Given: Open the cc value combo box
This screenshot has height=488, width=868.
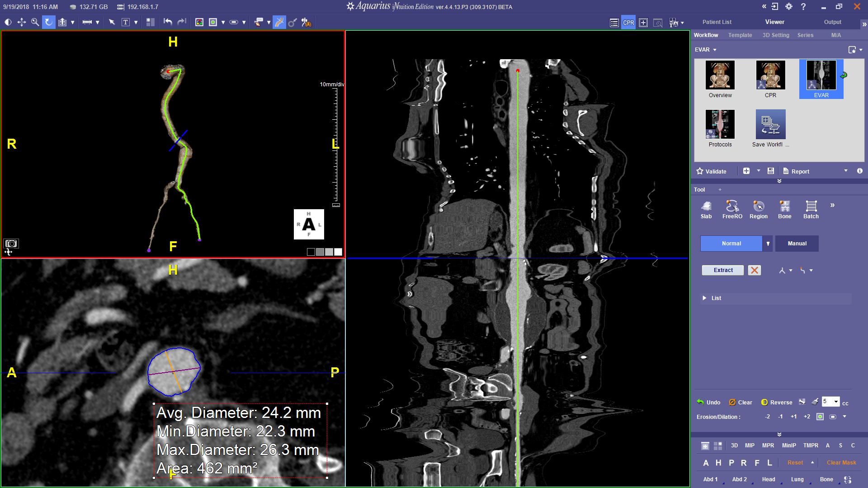Looking at the screenshot, I should [x=831, y=402].
